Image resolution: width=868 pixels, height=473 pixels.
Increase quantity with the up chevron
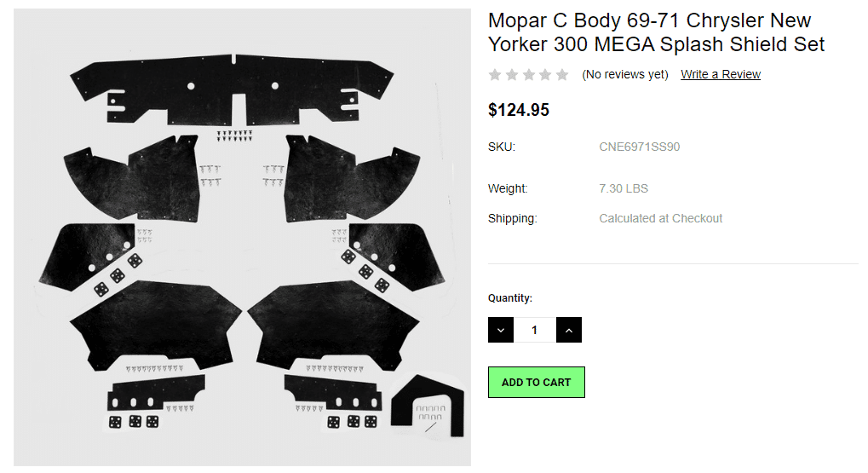click(569, 330)
